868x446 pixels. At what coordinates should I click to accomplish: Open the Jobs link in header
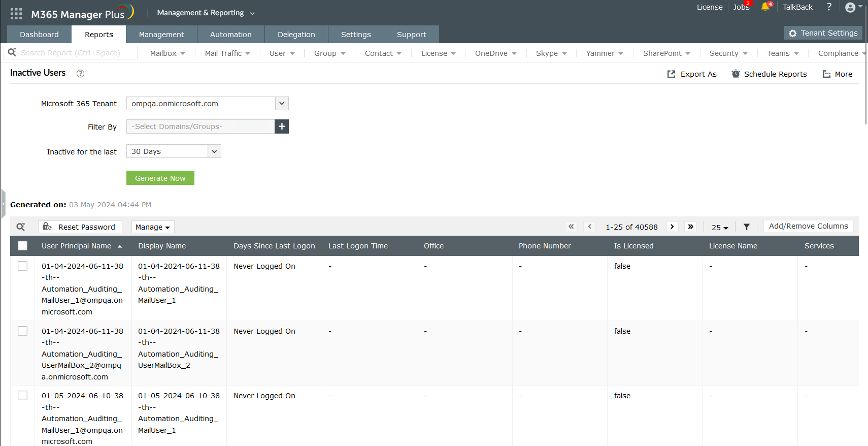point(741,7)
